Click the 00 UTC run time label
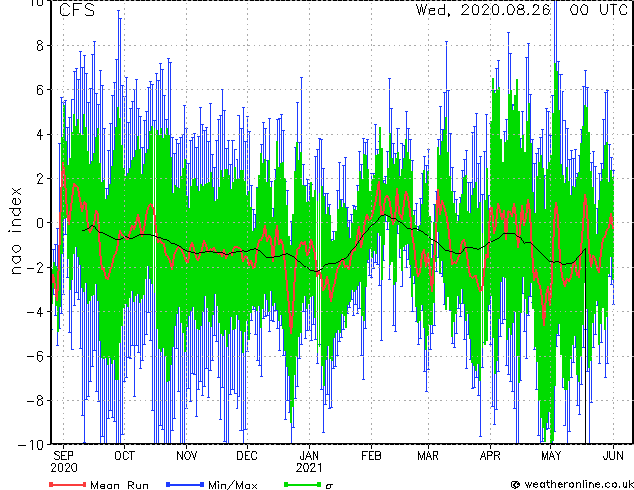This screenshot has width=634, height=490. (x=598, y=10)
